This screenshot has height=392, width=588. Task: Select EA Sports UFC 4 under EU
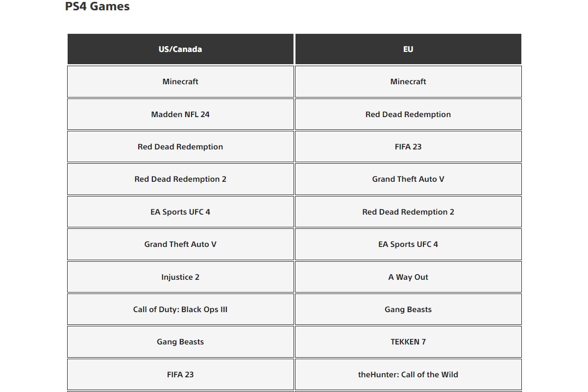click(x=408, y=244)
